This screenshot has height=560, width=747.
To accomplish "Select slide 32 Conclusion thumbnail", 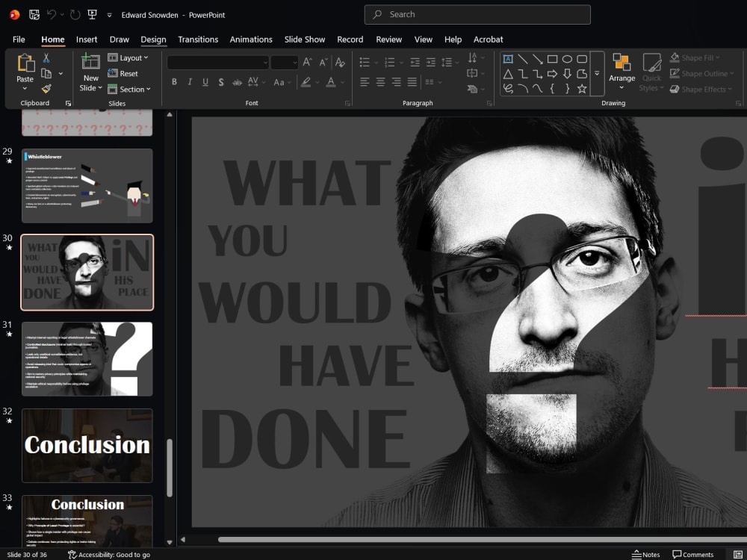I will point(87,446).
